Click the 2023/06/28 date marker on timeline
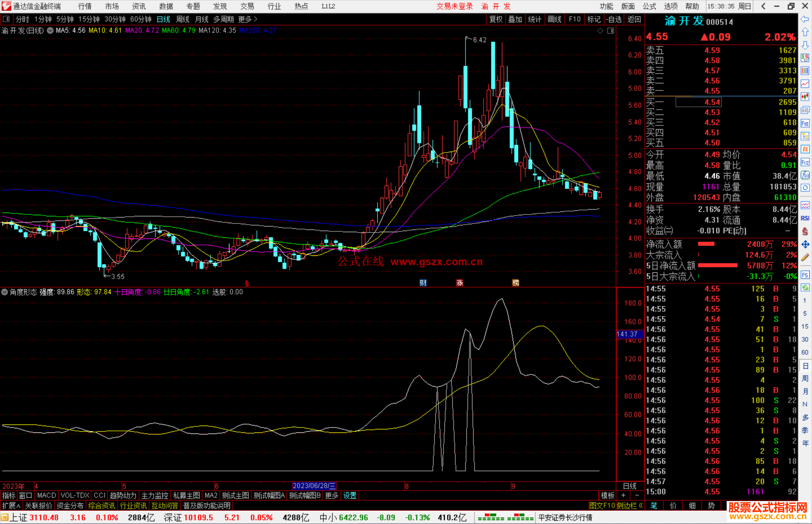The width and height of the screenshot is (812, 524). (x=314, y=486)
